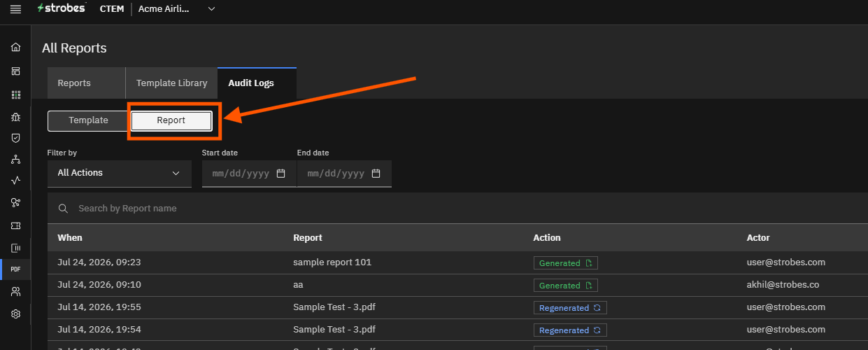Open the connected nodes sidebar icon
The image size is (868, 350).
[x=15, y=203]
